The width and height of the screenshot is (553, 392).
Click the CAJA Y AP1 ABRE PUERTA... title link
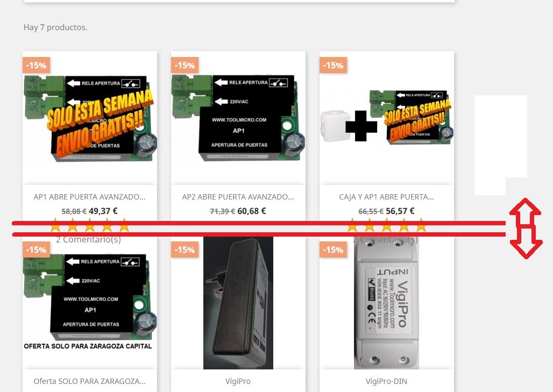coord(387,197)
